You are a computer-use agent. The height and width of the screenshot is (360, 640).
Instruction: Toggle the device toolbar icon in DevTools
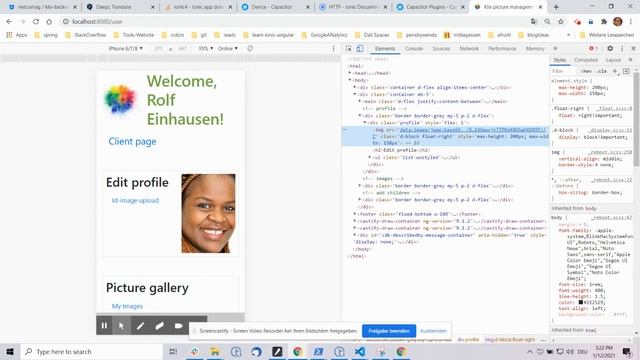click(360, 48)
